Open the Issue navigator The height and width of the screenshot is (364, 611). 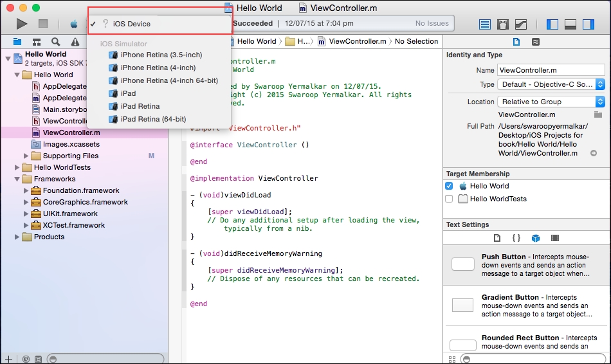[75, 42]
